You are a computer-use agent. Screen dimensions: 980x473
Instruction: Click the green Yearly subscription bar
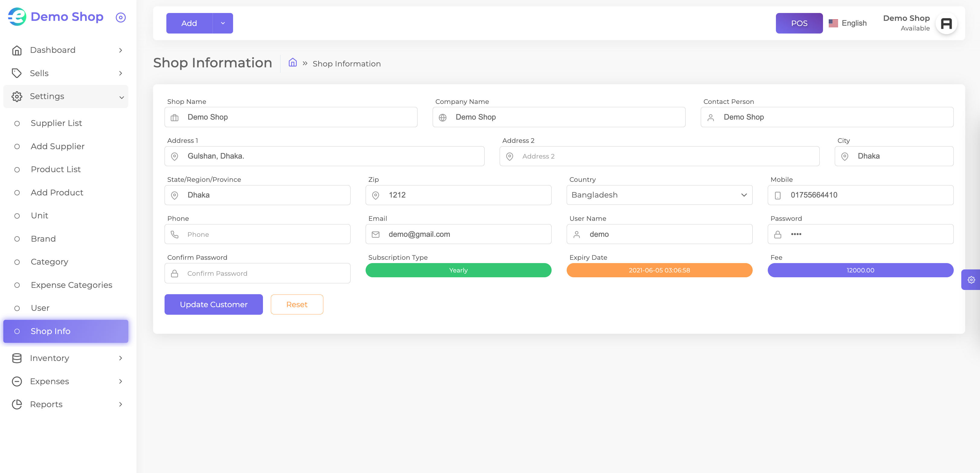click(x=458, y=270)
